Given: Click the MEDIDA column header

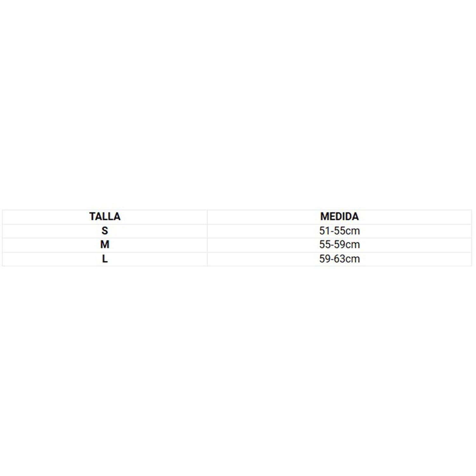Looking at the screenshot, I should tap(340, 217).
